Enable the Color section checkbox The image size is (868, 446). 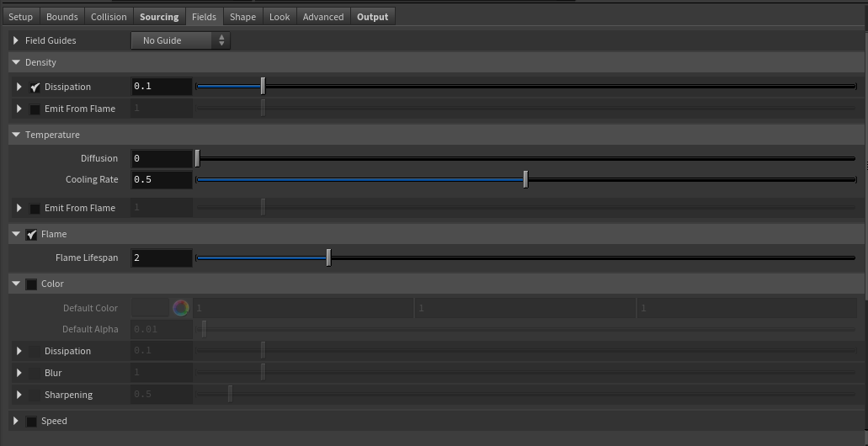31,284
